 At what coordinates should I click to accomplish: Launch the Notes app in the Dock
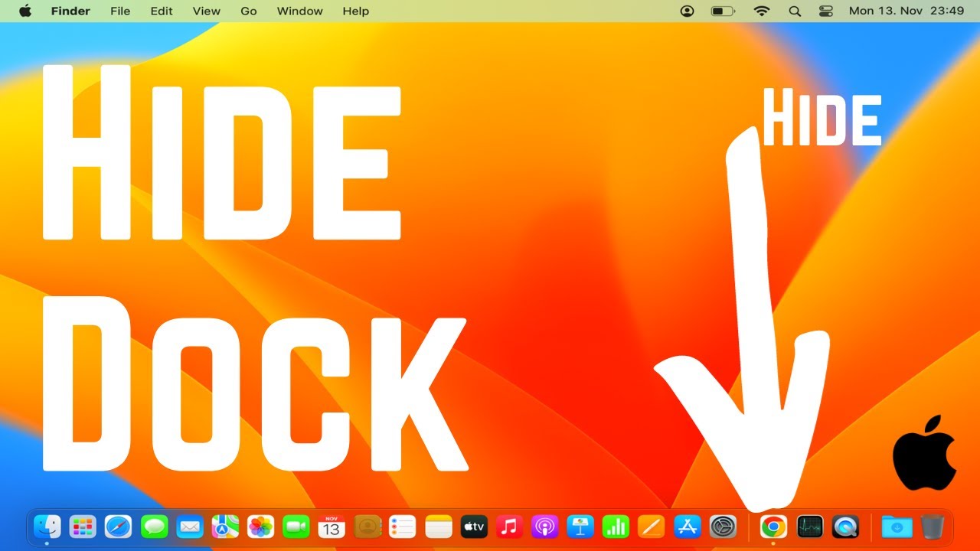pos(439,527)
